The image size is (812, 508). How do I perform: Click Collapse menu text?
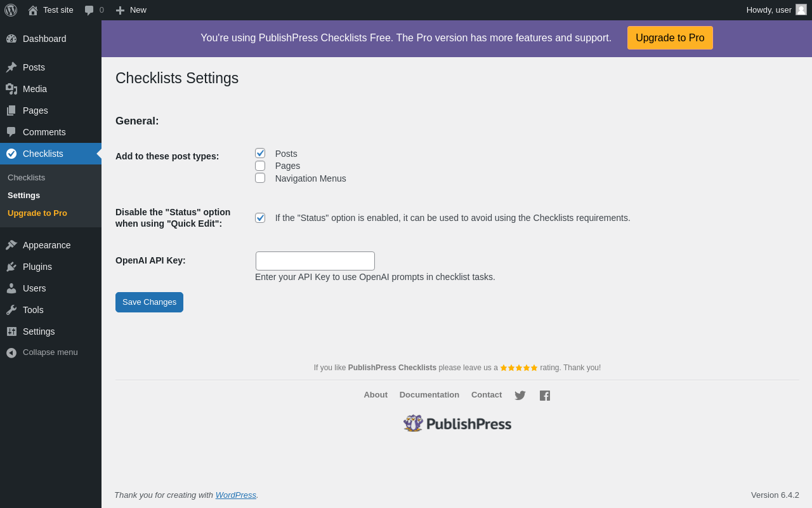click(50, 352)
